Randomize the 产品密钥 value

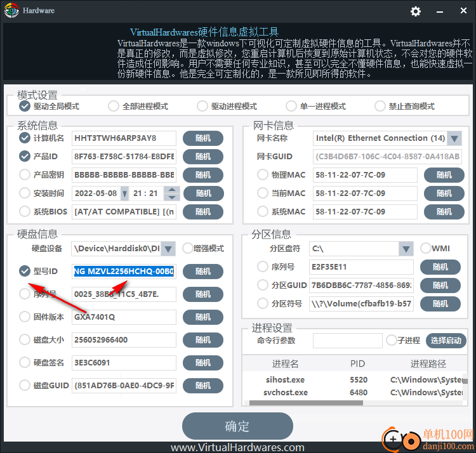(203, 175)
